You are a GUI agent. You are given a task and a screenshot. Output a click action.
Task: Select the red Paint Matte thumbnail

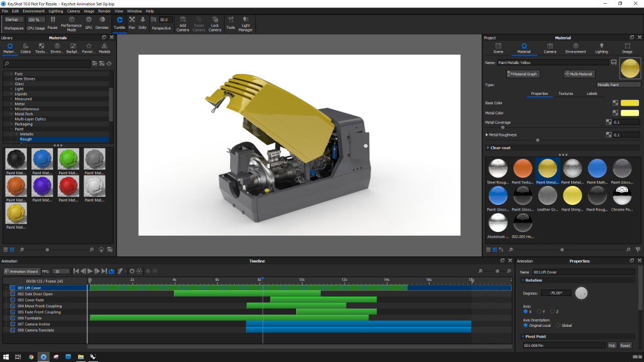68,186
